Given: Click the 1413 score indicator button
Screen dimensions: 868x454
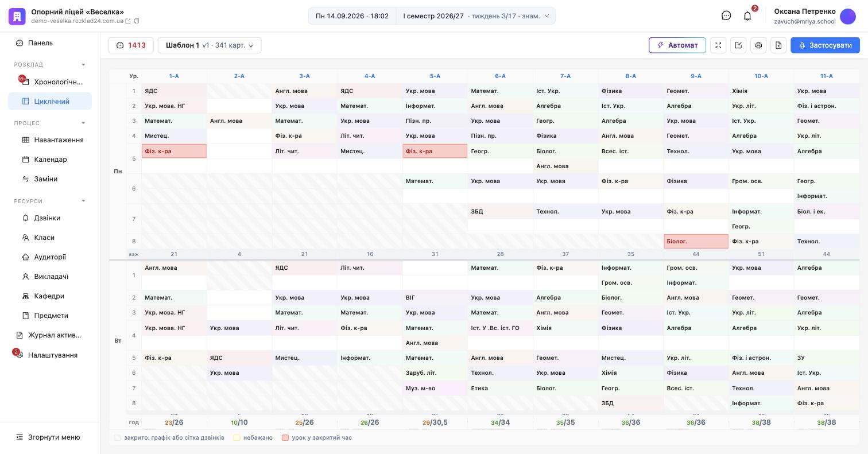Looking at the screenshot, I should pyautogui.click(x=131, y=45).
